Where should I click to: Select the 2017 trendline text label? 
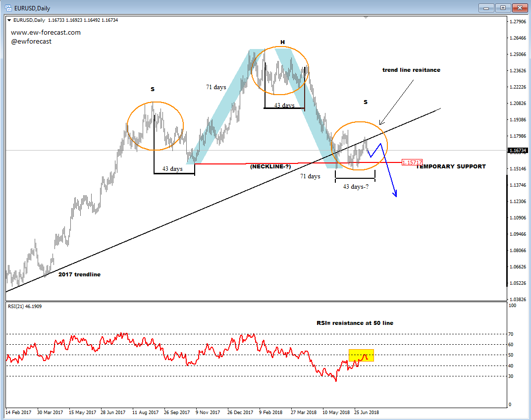click(79, 274)
